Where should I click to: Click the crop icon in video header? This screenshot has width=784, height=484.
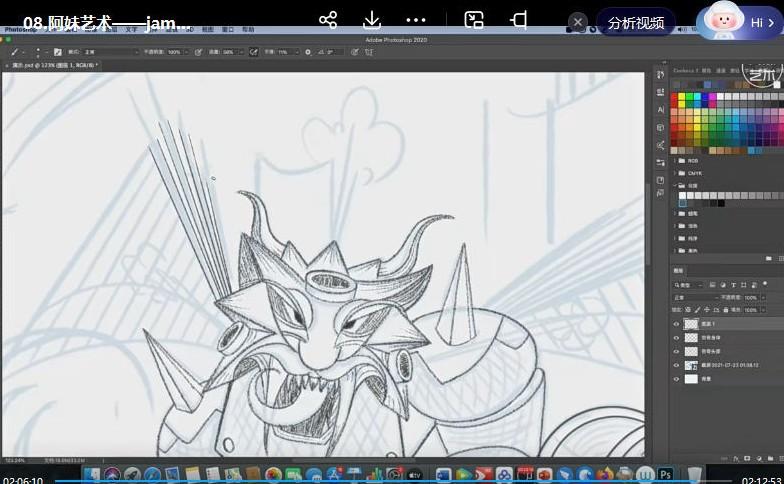point(519,20)
